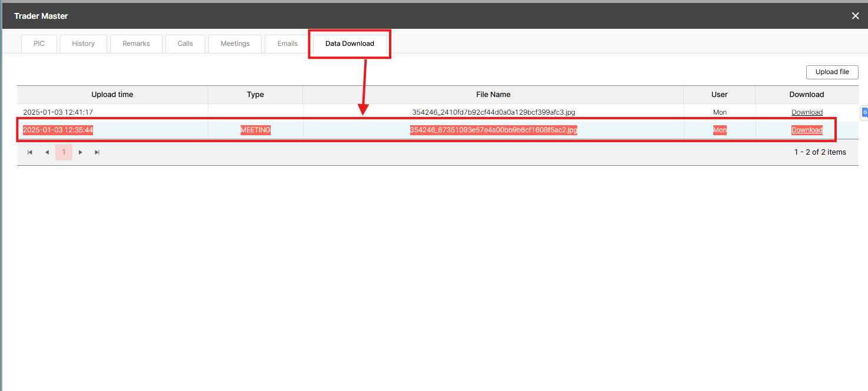868x391 pixels.
Task: Click the MEETING type cell
Action: [x=255, y=131]
